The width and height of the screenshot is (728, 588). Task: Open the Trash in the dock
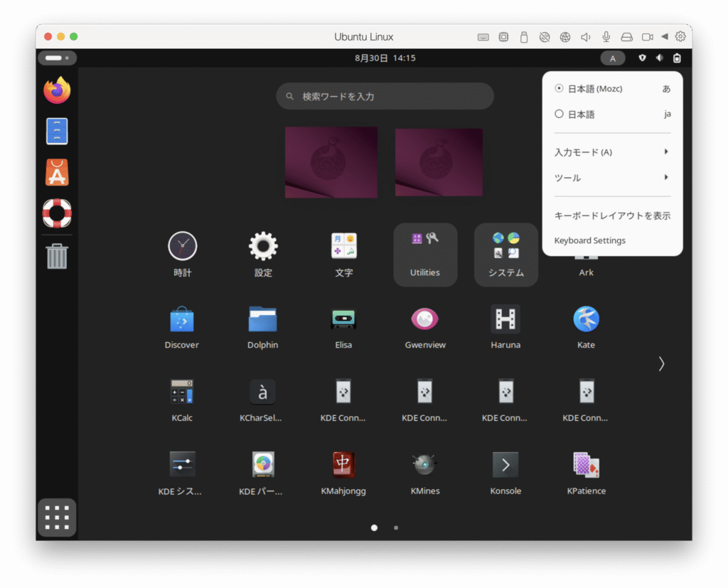pos(57,256)
